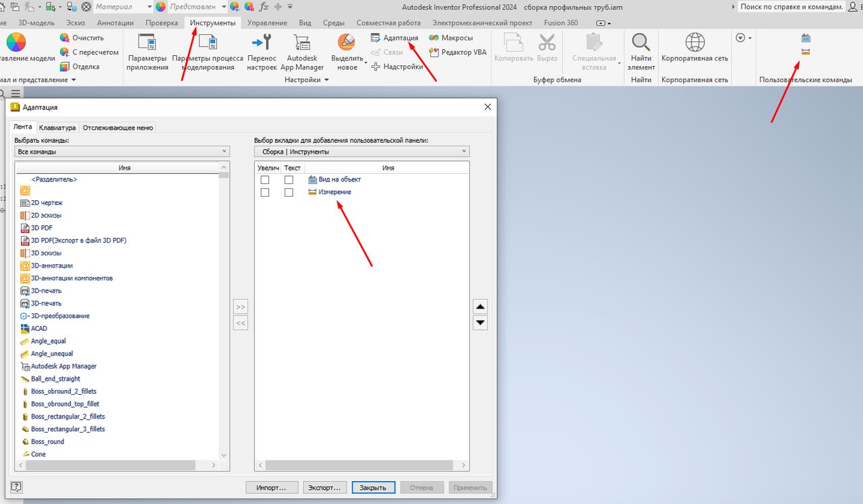Open Проверка ribbon tab
Screen dimensions: 863x504
pos(162,23)
